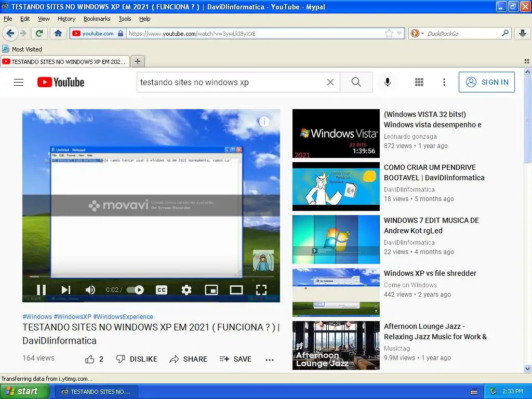Viewport: 532px width, 399px height.
Task: Click the system tray clock 2:33 PM
Action: [513, 391]
